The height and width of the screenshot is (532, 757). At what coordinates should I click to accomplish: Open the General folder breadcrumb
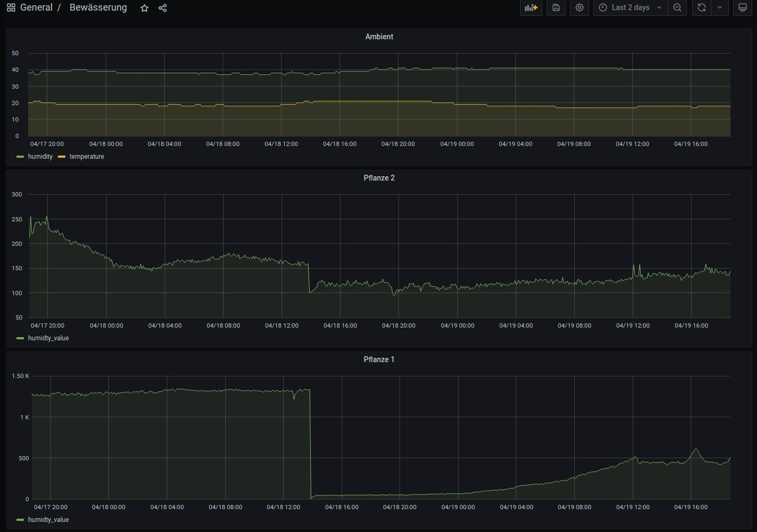click(36, 7)
